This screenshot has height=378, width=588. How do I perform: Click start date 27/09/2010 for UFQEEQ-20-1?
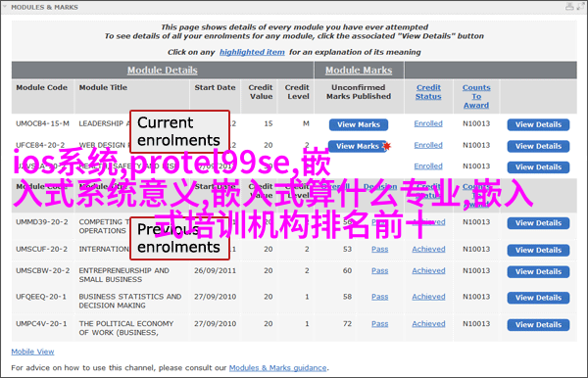pos(215,297)
